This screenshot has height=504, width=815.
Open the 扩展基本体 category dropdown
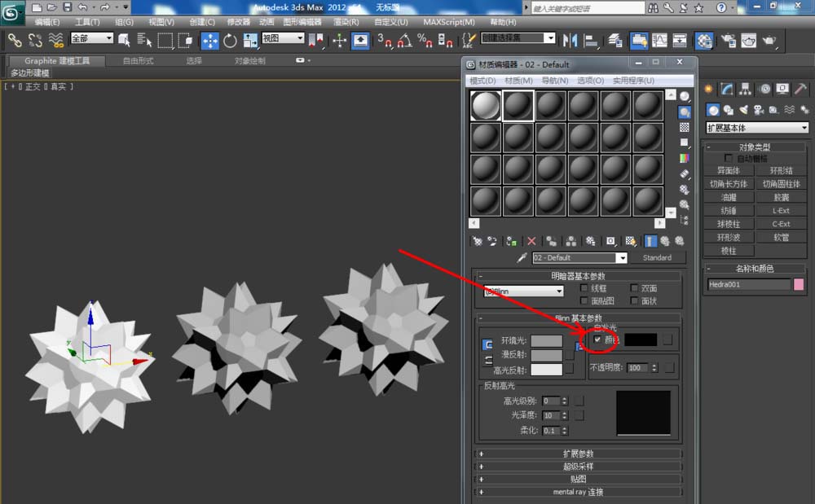click(x=757, y=128)
